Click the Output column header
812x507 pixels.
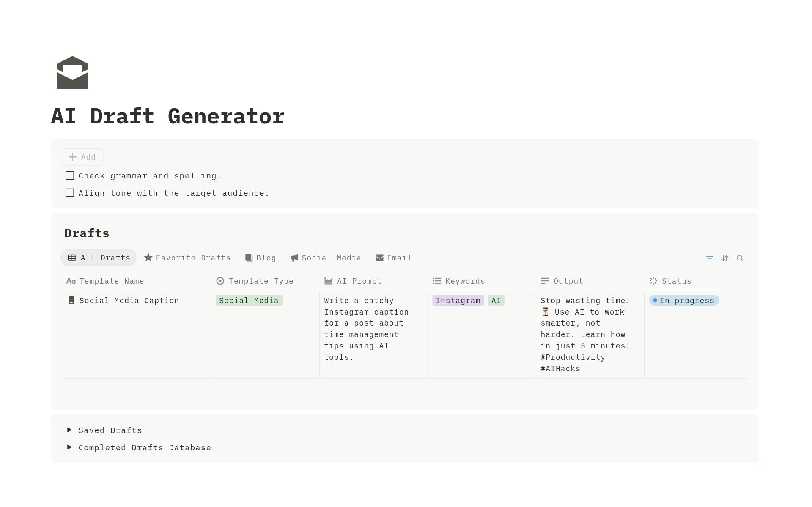(562, 281)
